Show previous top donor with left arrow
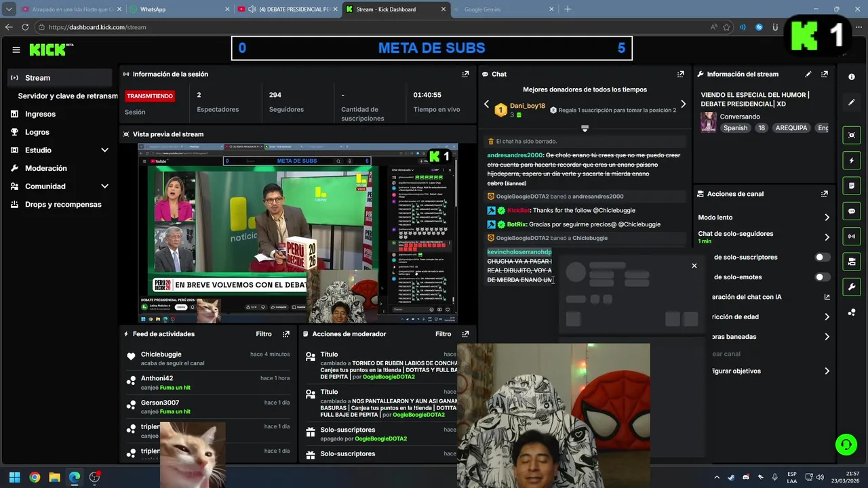 point(486,104)
